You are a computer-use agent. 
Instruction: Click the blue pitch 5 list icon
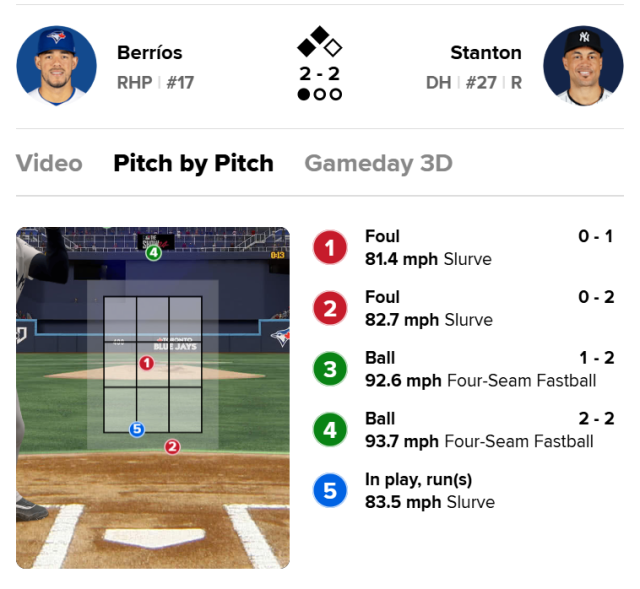pyautogui.click(x=330, y=490)
